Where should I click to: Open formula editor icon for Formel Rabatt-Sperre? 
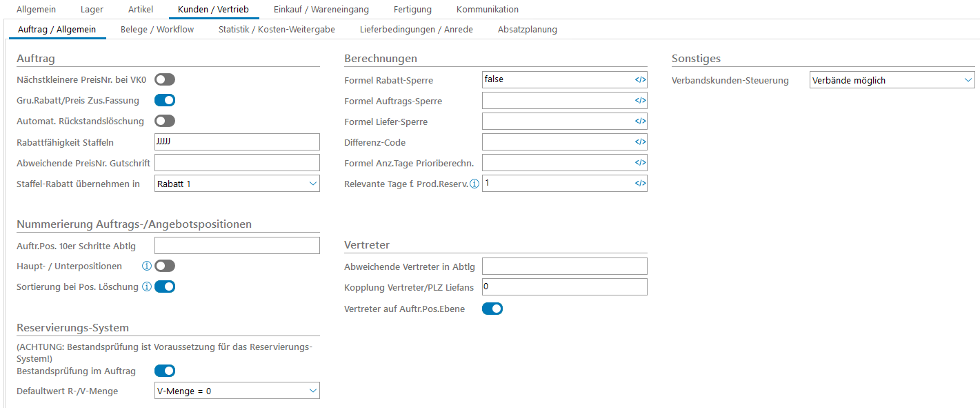[640, 80]
